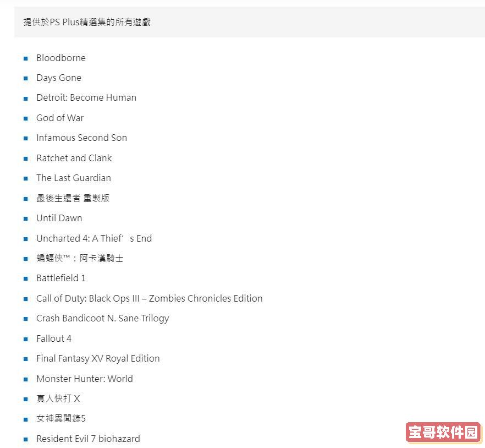Click Crash Bandicoot N. Sane Trilogy
Image resolution: width=485 pixels, height=448 pixels.
(103, 319)
